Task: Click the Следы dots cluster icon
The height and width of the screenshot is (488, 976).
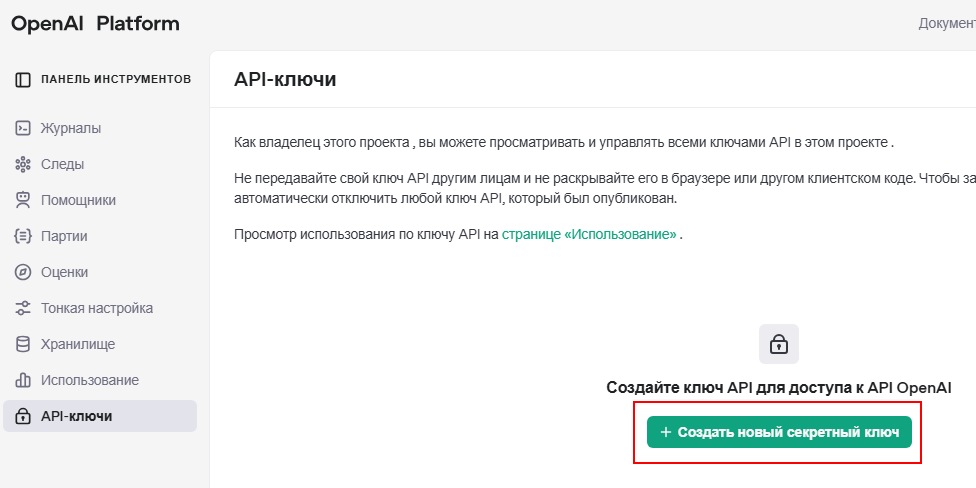Action: pos(22,164)
